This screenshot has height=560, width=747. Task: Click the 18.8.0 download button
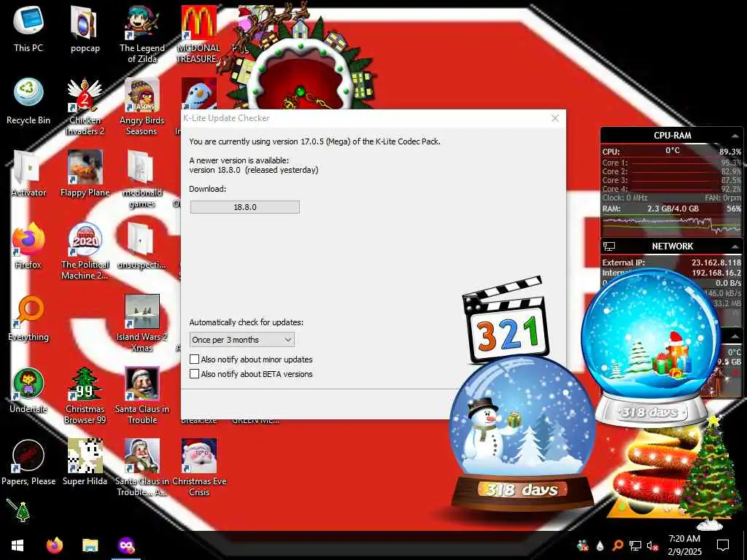[245, 207]
